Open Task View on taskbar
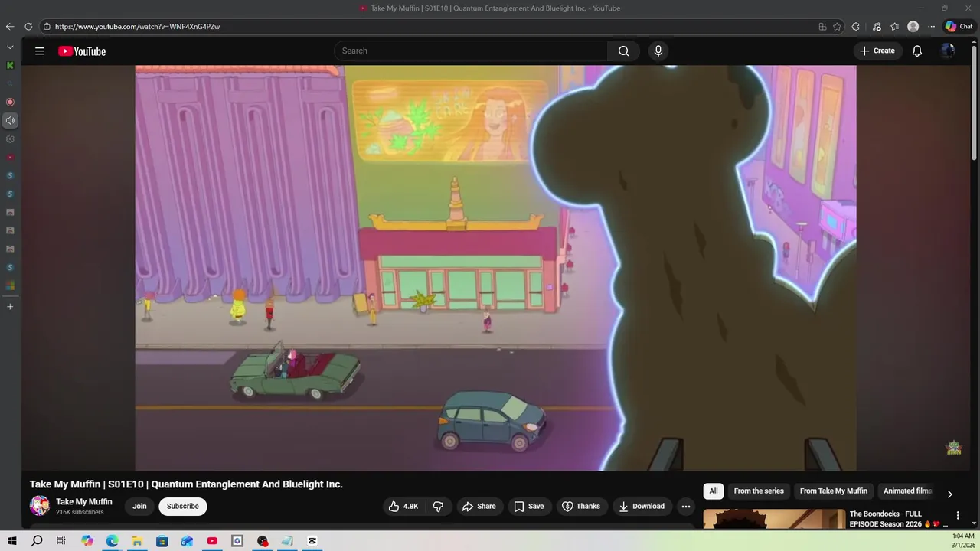 (x=61, y=541)
